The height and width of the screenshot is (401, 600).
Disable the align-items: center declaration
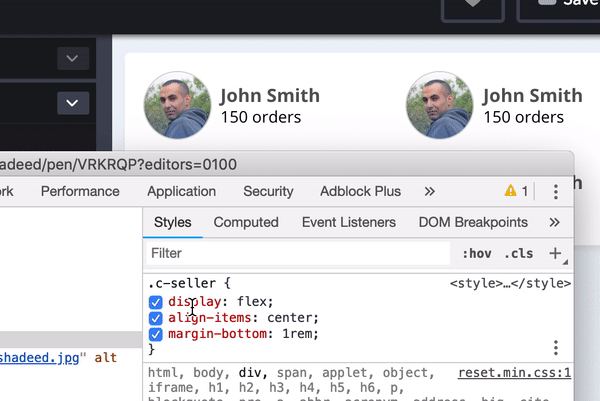[156, 318]
